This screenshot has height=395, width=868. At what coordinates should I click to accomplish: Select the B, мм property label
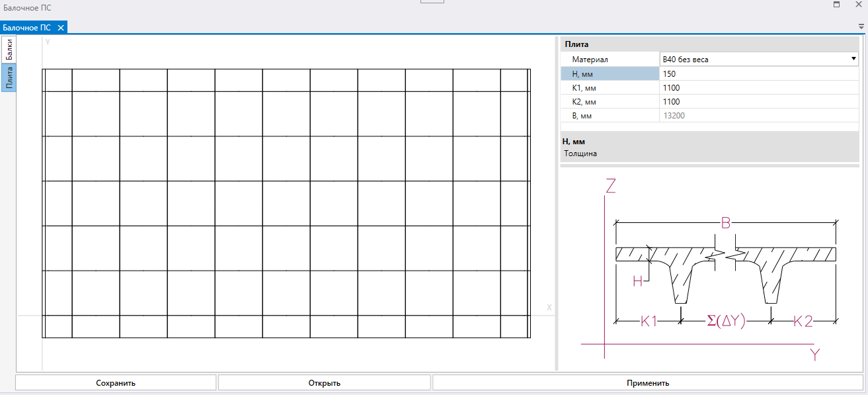pos(610,116)
